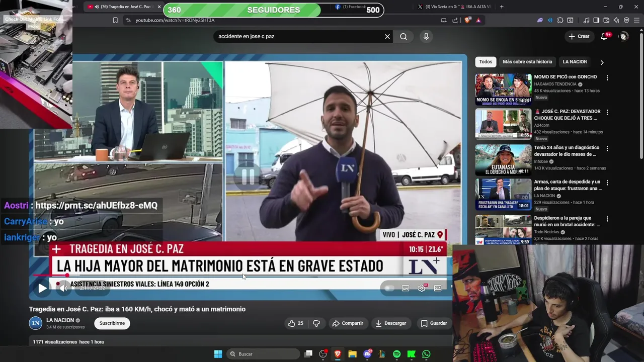Open media control music note icon
Screen dimensions: 644x362
pos(586,20)
